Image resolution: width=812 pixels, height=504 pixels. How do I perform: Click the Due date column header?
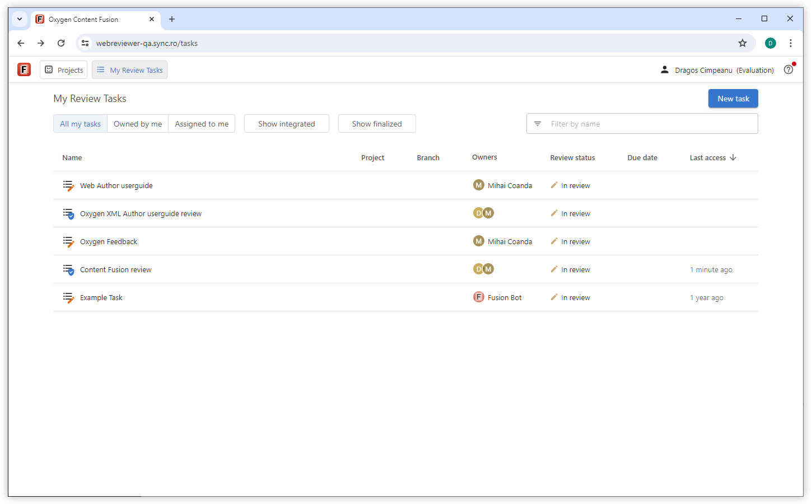pos(642,158)
